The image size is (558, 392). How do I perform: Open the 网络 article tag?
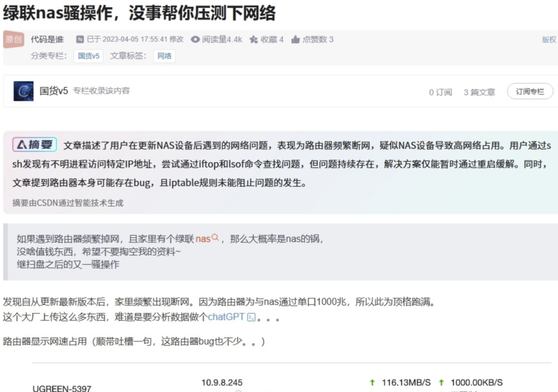[164, 56]
